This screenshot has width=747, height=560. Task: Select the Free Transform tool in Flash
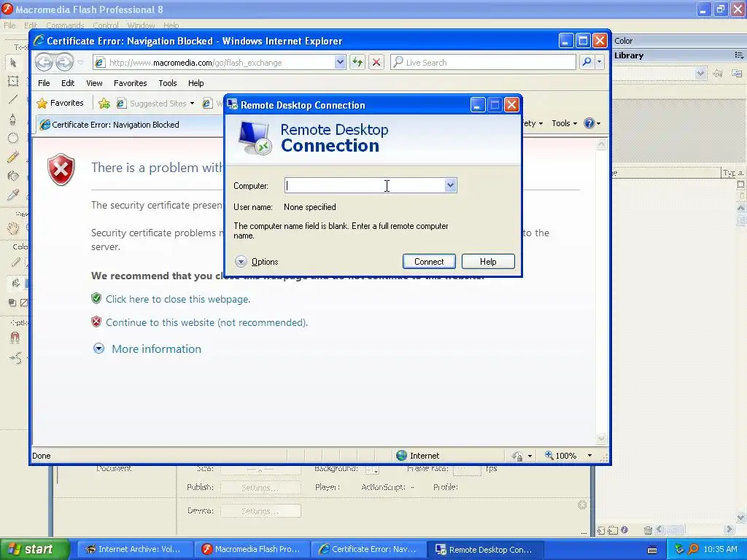[x=13, y=81]
